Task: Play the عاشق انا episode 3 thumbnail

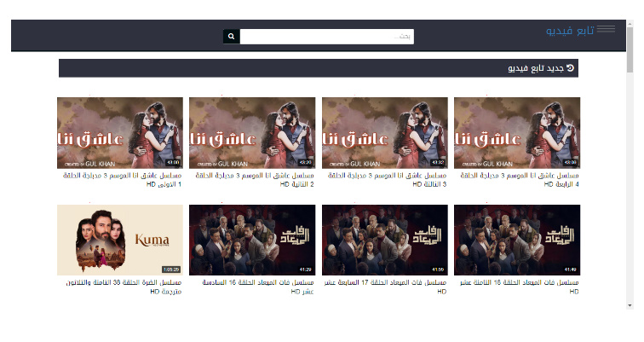Action: (385, 132)
